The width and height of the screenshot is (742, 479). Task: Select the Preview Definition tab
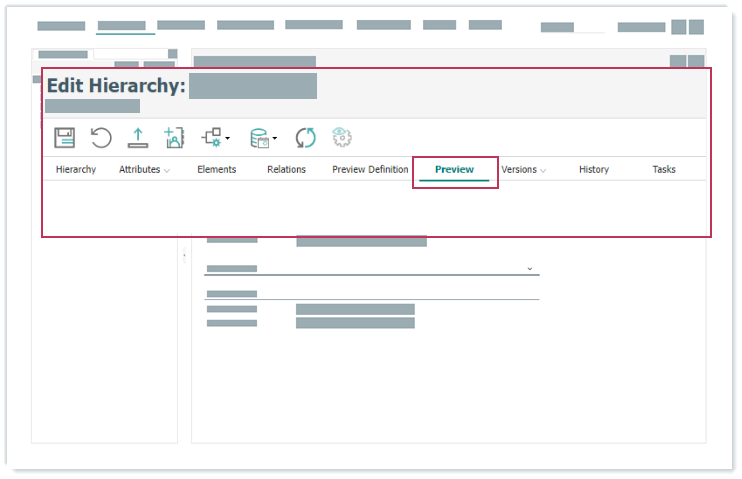coord(370,170)
